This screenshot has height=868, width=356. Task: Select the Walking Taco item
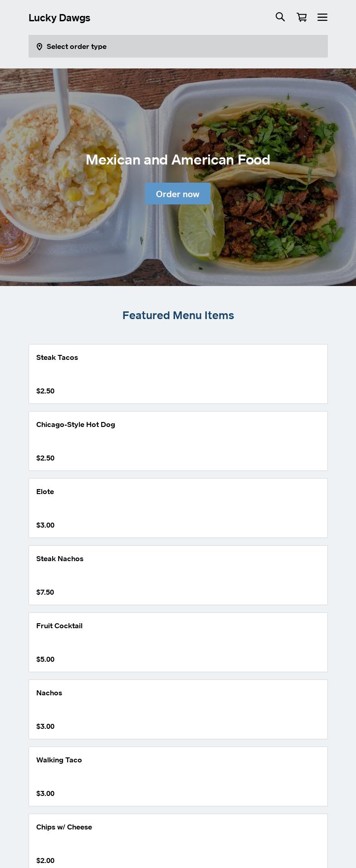[x=178, y=776]
